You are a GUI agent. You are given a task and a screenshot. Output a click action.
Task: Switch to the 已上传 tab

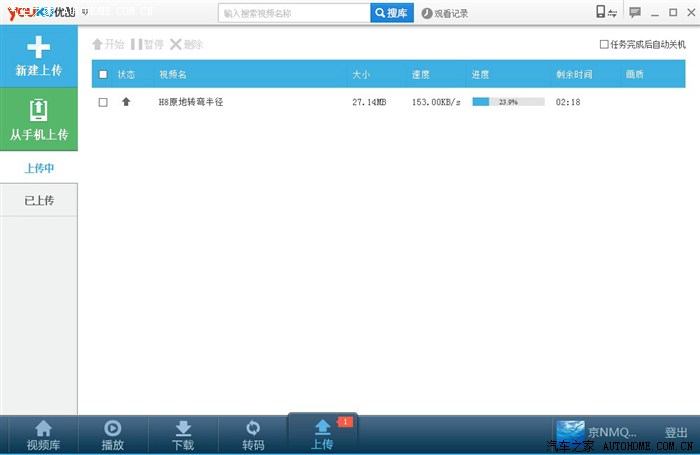click(39, 201)
